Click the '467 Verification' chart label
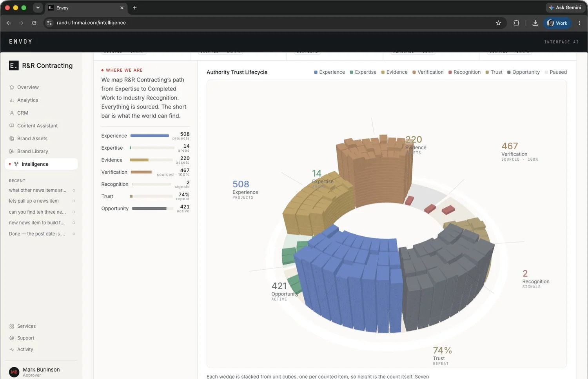Image resolution: width=588 pixels, height=379 pixels. pos(519,151)
